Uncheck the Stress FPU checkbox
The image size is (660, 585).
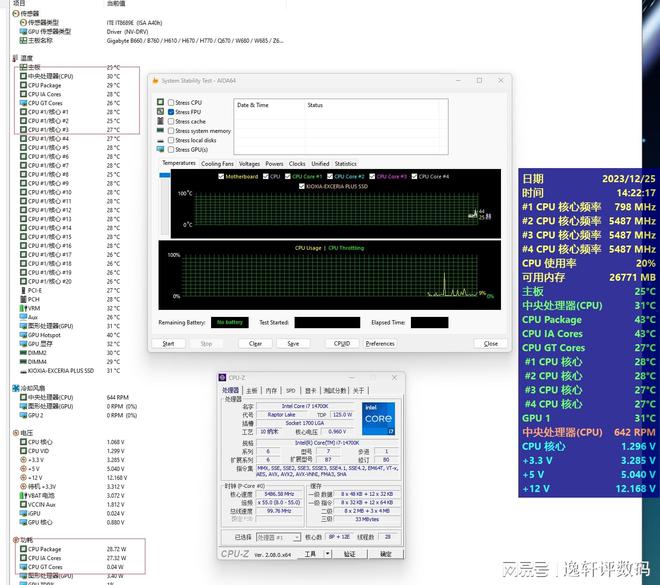coord(171,112)
